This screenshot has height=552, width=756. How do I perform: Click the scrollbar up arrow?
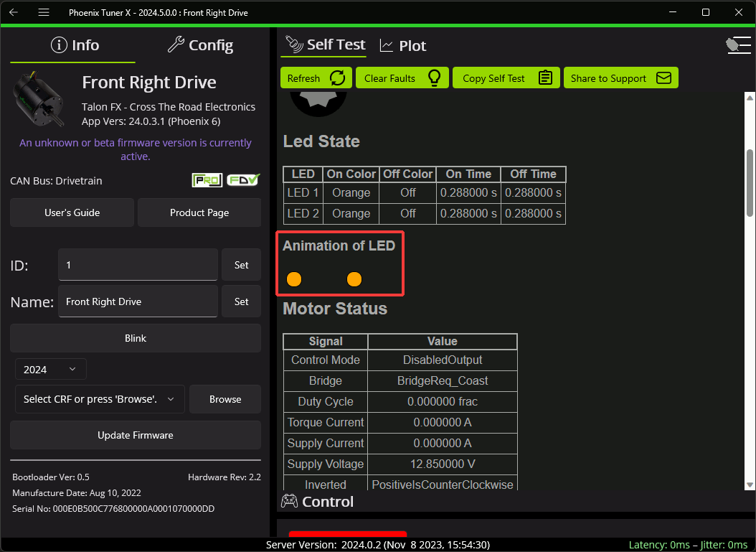coord(750,98)
